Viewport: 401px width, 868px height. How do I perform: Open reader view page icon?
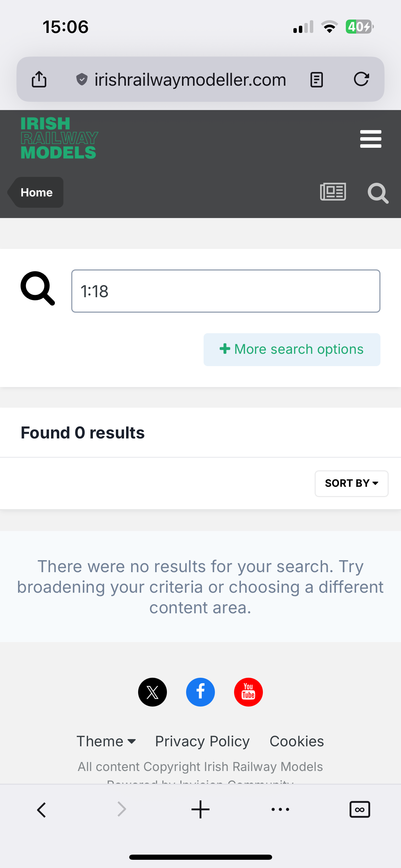(x=316, y=80)
